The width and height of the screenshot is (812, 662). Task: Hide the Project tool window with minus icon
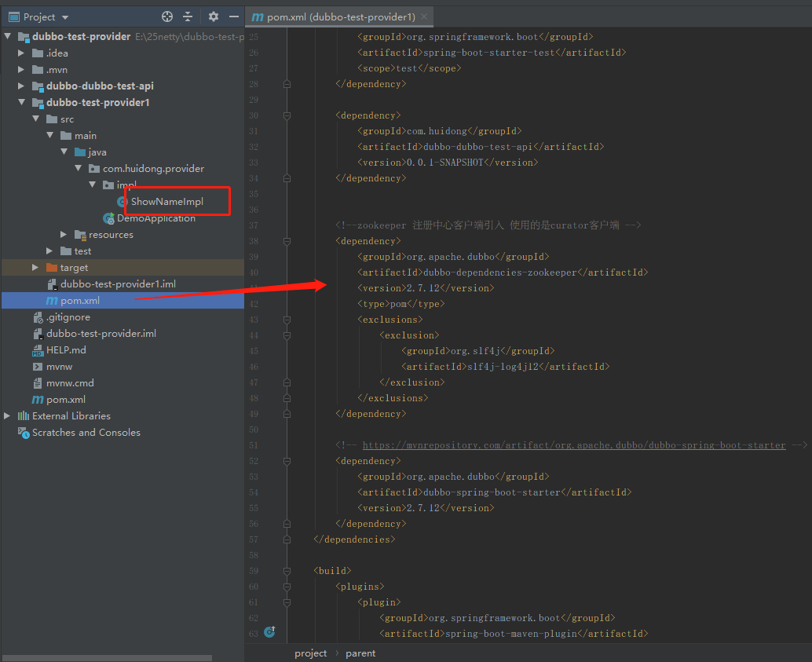pos(234,16)
